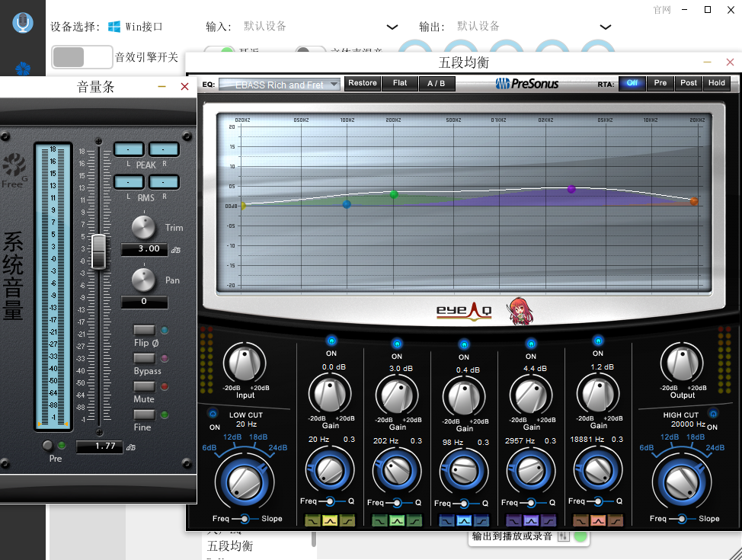The height and width of the screenshot is (560, 742).
Task: Select the green band peak filter shape icon
Action: pos(397,521)
